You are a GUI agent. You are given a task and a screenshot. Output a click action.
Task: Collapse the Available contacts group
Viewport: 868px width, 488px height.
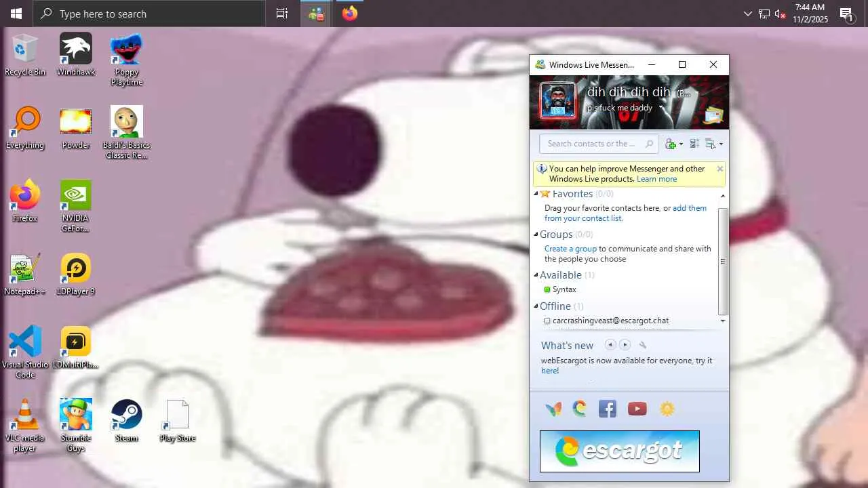(x=536, y=275)
